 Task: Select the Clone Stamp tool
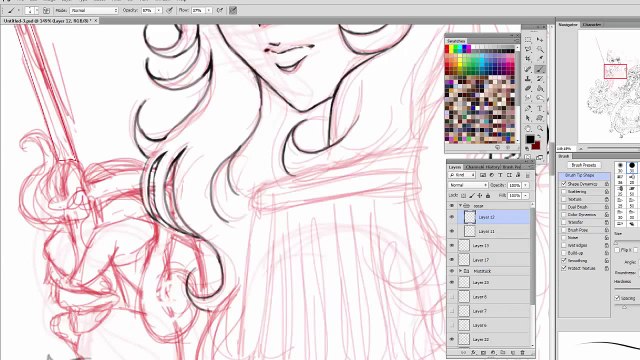point(528,79)
